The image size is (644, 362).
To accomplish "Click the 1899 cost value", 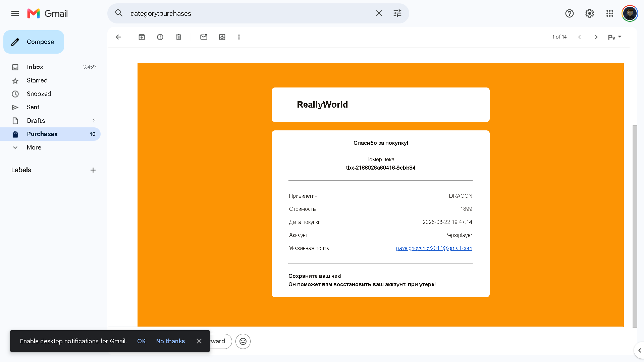I will (466, 209).
